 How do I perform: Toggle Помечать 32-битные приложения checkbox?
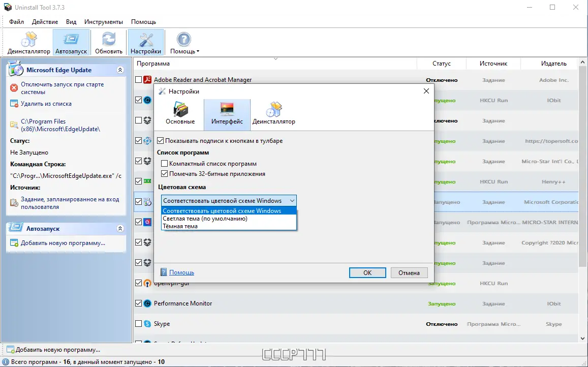click(x=164, y=174)
